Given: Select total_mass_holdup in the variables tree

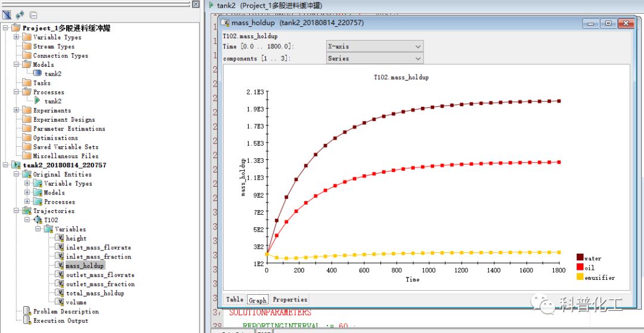Looking at the screenshot, I should 95,293.
